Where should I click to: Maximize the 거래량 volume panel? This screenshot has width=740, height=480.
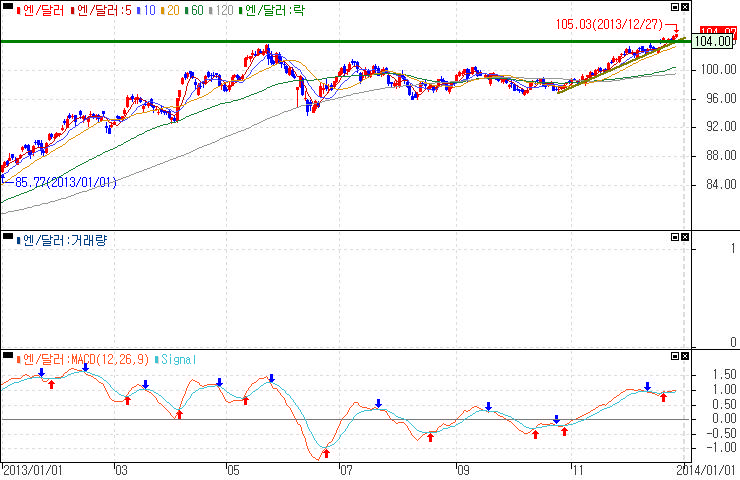point(673,238)
